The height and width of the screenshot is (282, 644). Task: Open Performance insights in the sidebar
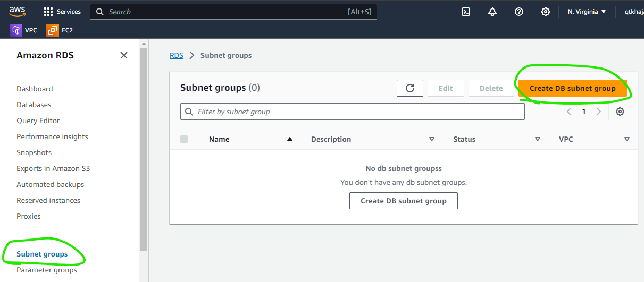[x=52, y=136]
